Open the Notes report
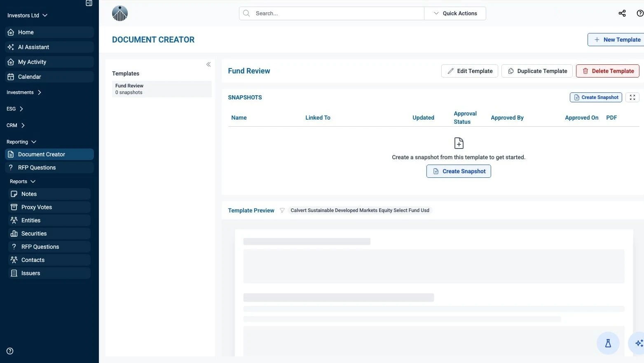The width and height of the screenshot is (644, 363). (x=49, y=194)
